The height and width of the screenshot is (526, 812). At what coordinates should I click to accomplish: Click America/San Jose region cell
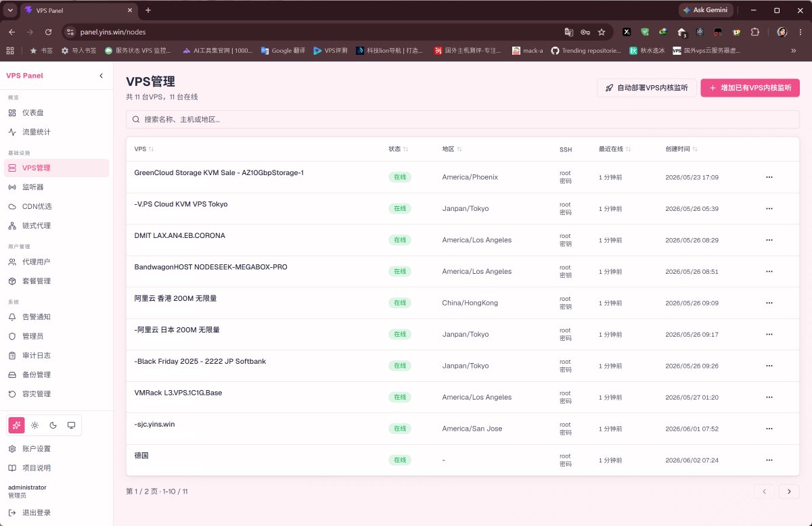[472, 429]
